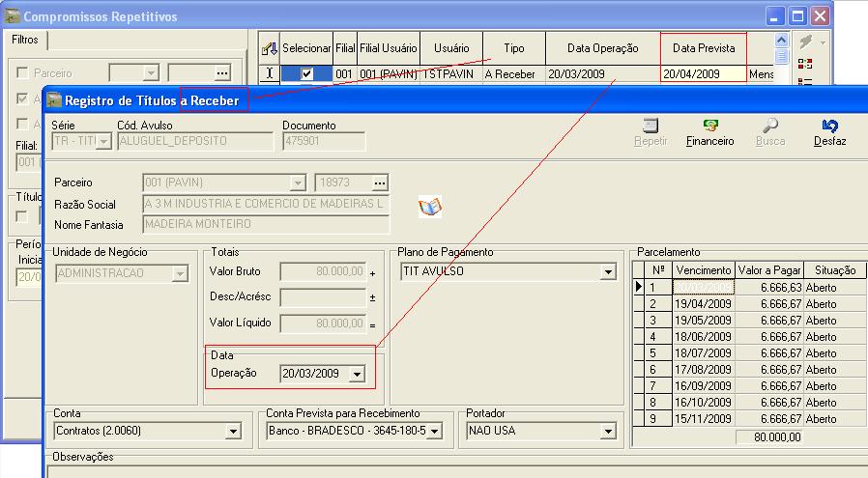Screen dimensions: 868x478
Task: Click the grid vertical scrollbar up arrow
Action: [781, 41]
